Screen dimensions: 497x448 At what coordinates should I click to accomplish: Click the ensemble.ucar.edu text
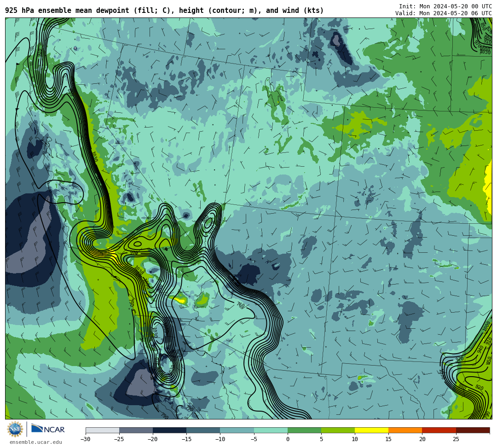tap(35, 442)
